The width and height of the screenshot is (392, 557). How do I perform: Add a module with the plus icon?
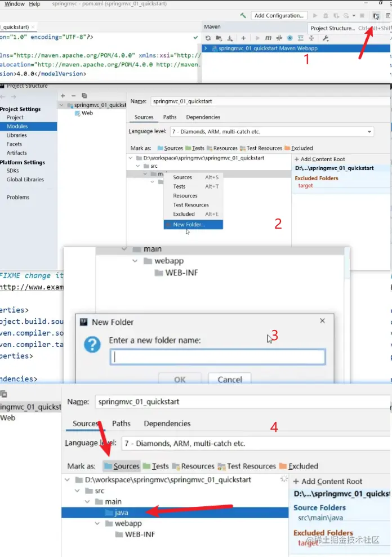point(63,96)
